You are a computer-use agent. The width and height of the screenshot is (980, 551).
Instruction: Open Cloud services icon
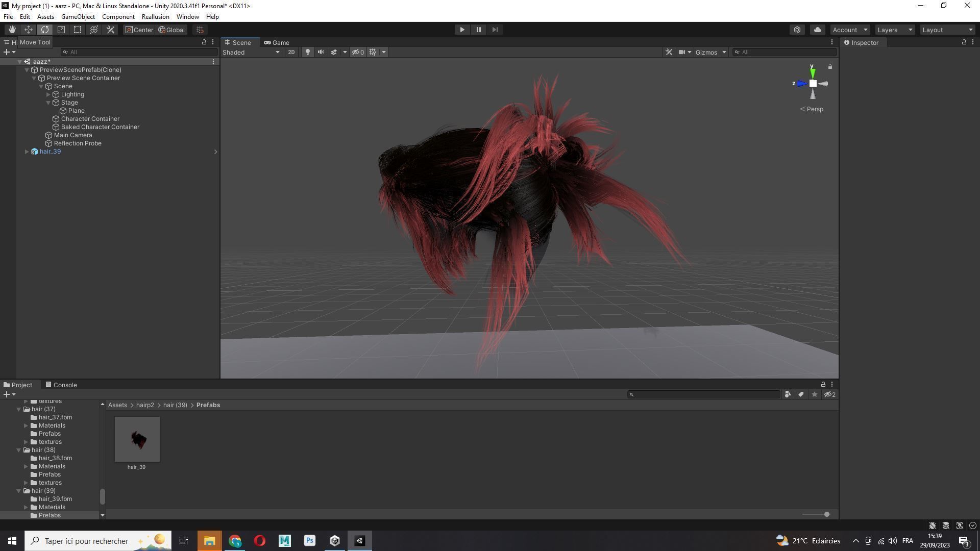(x=817, y=30)
